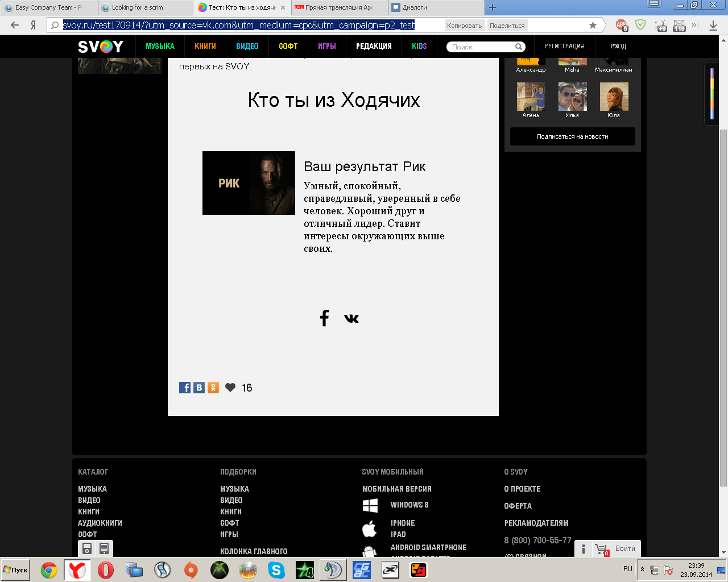The image size is (728, 582).
Task: Click green shield protection icon
Action: point(640,25)
